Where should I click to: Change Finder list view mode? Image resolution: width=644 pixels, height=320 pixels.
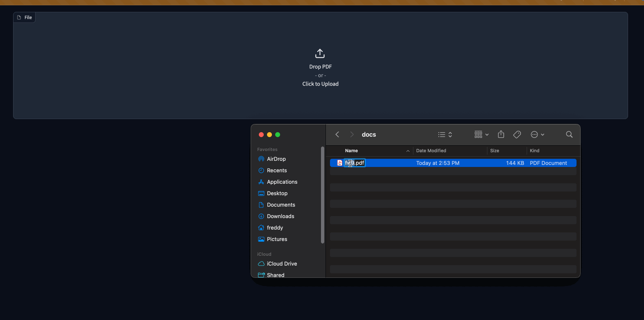(x=445, y=135)
